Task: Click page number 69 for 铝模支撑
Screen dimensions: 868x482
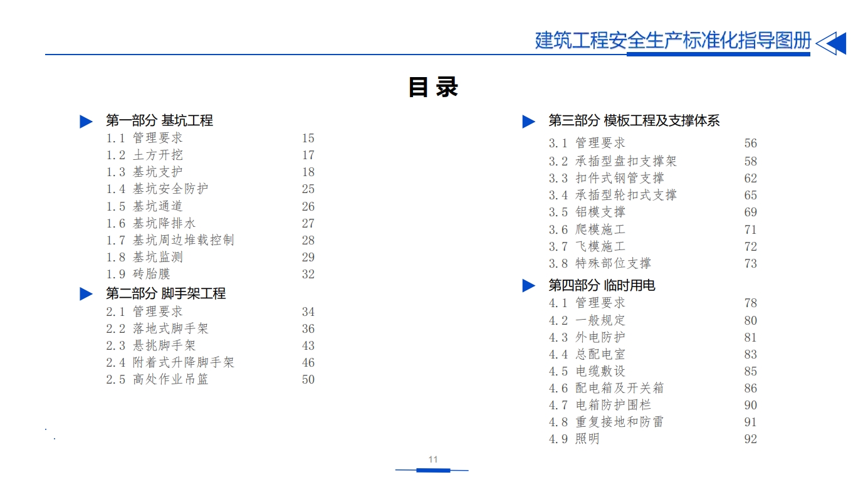Action: coord(750,212)
